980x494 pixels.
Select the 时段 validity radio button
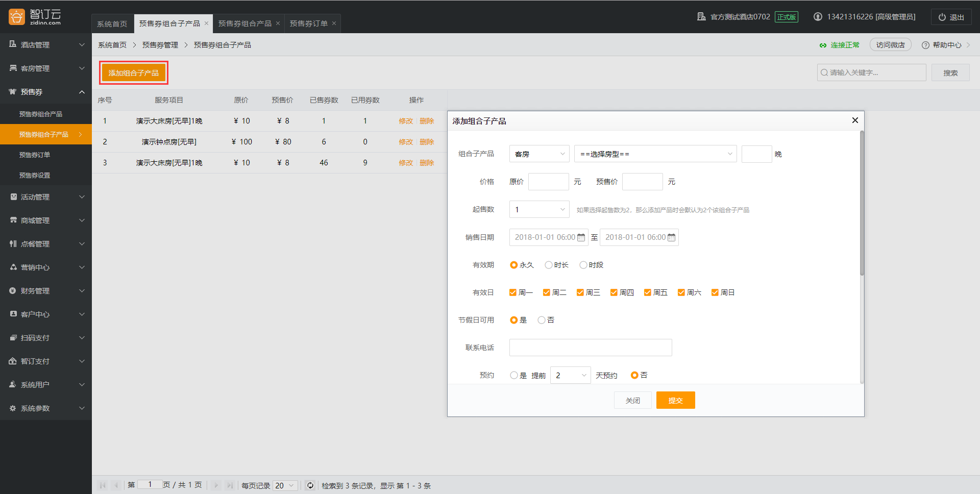pos(583,265)
